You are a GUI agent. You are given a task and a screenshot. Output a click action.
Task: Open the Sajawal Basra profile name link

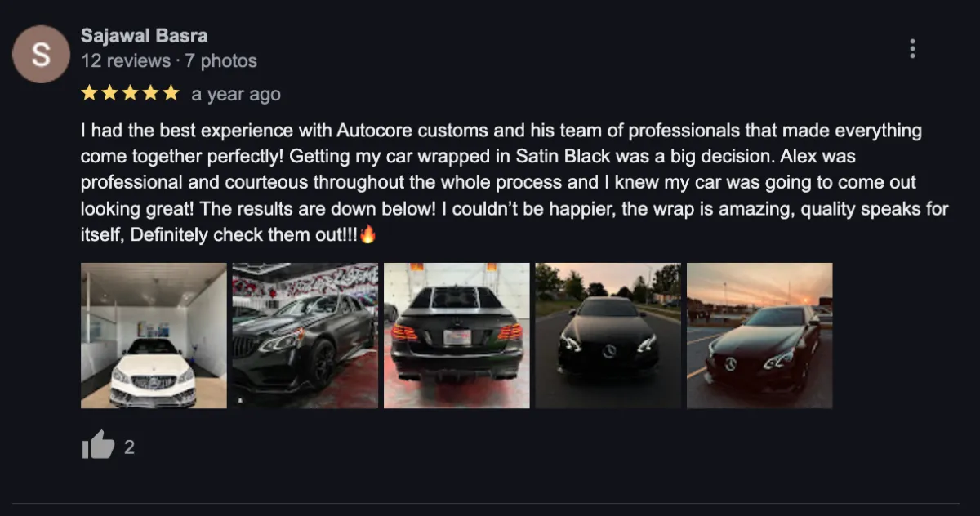click(x=145, y=36)
